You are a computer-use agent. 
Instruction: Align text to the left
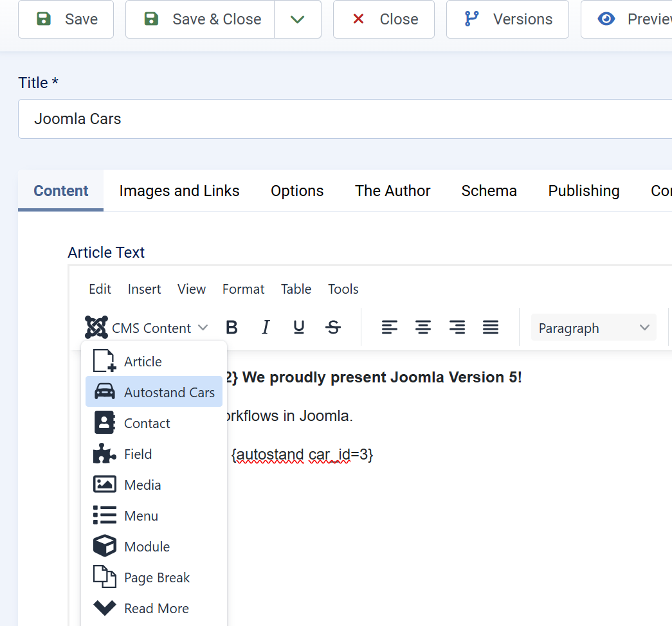point(389,328)
